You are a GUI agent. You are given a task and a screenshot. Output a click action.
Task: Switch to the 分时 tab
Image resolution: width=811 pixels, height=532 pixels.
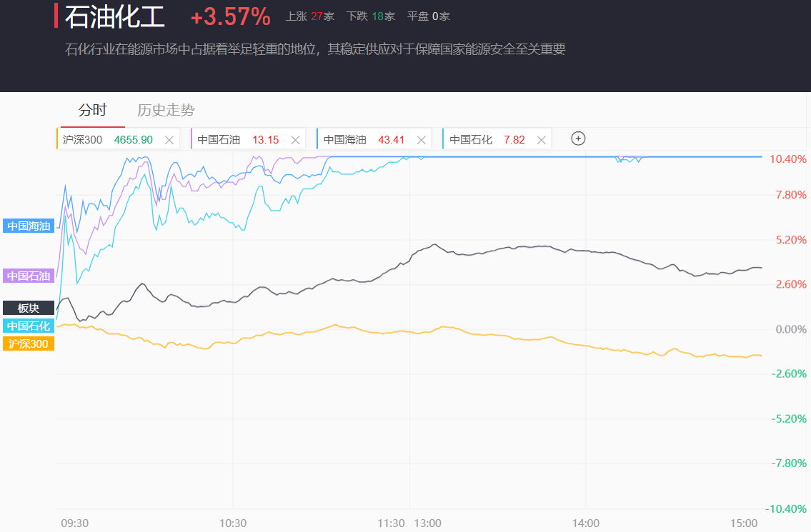pyautogui.click(x=92, y=110)
